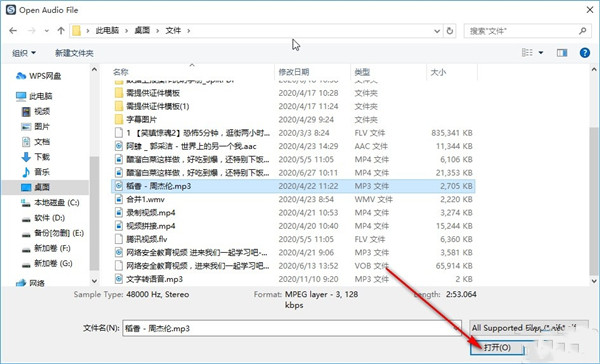Screen dimensions: 600x364
Task: Click the 新建文件夹 button
Action: pos(74,53)
